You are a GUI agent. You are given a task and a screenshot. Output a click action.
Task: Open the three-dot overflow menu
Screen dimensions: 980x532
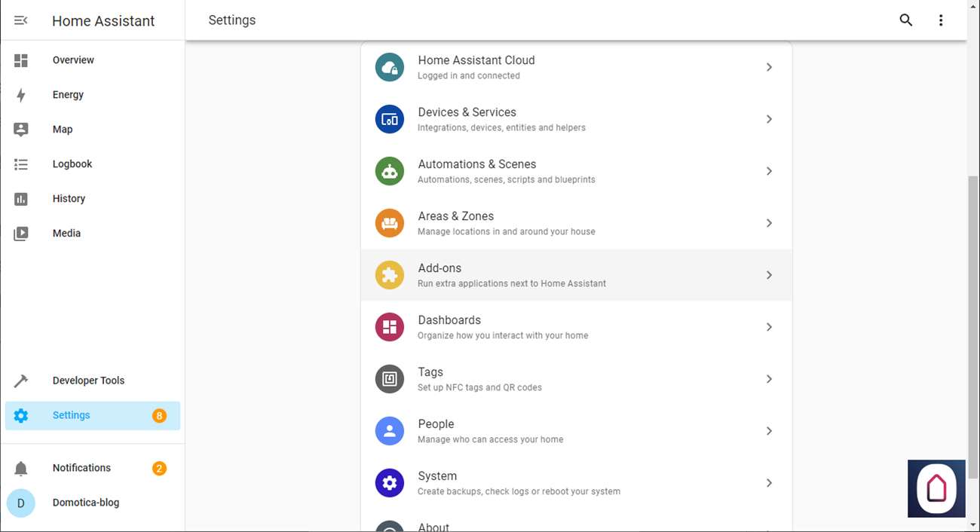(x=941, y=20)
